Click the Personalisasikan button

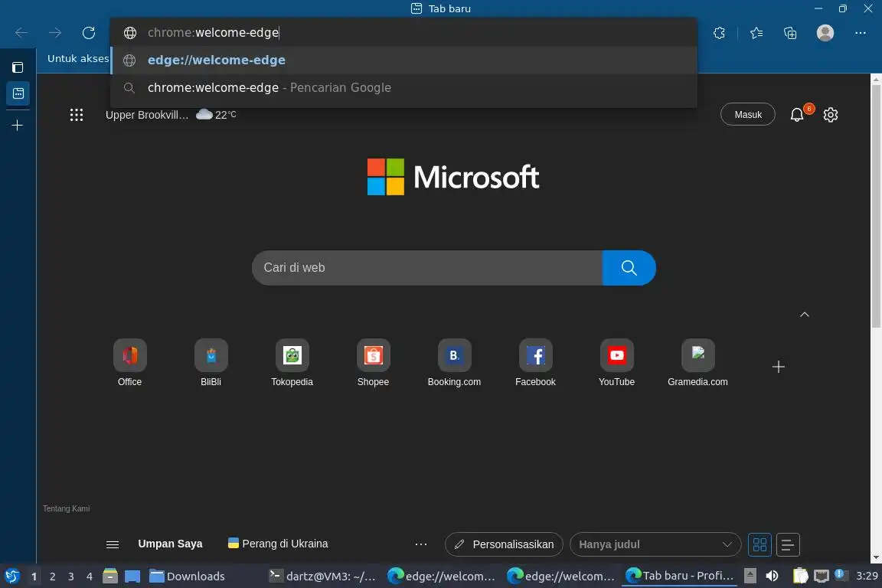click(x=504, y=544)
